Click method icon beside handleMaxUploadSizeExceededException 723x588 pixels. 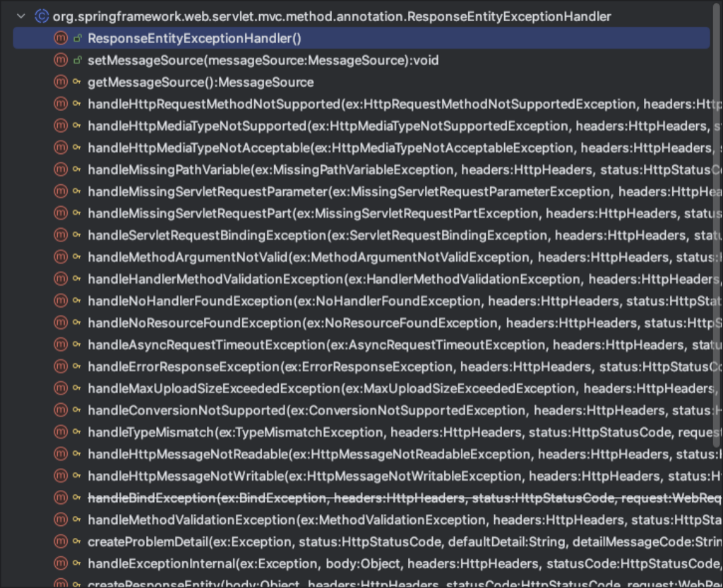coord(61,388)
